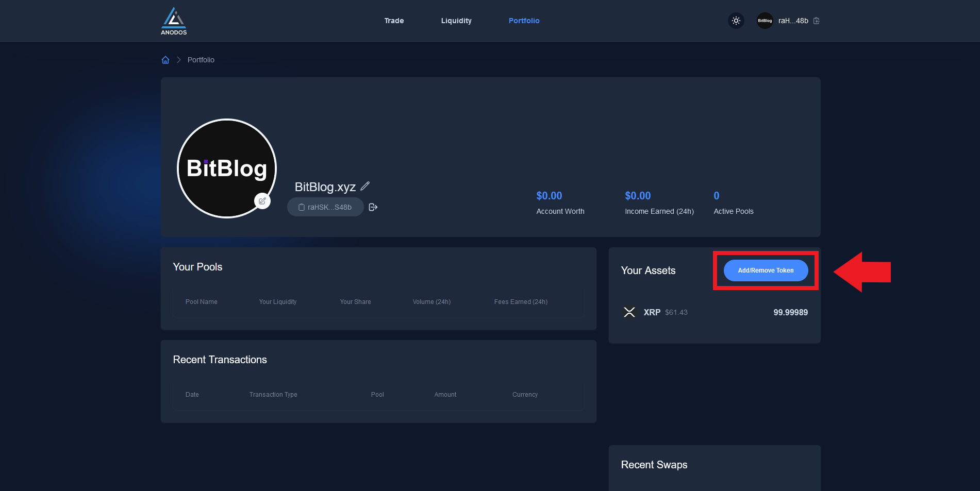Click the Pool Name column header
980x491 pixels.
tap(202, 302)
